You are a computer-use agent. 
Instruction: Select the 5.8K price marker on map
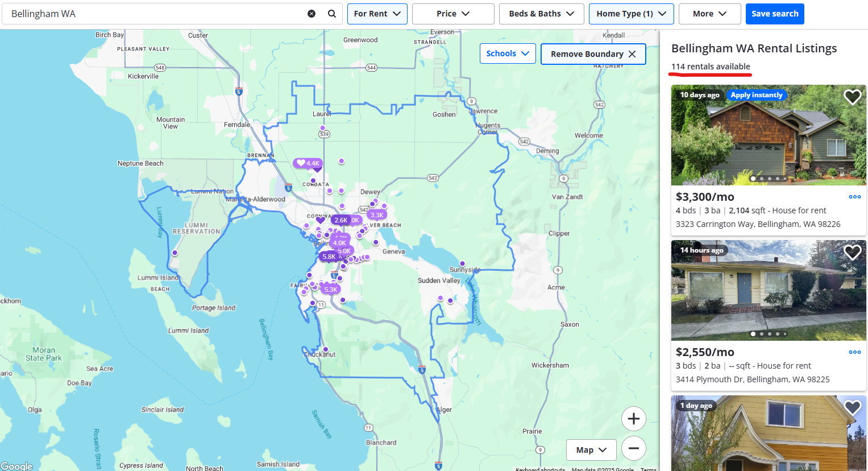[329, 257]
